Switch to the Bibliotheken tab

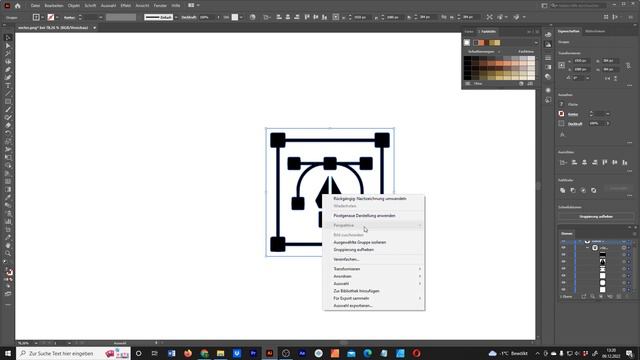pos(595,31)
